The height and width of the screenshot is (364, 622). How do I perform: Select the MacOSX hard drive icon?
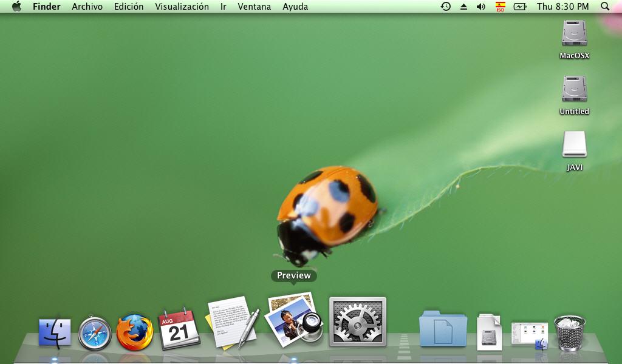[x=574, y=33]
